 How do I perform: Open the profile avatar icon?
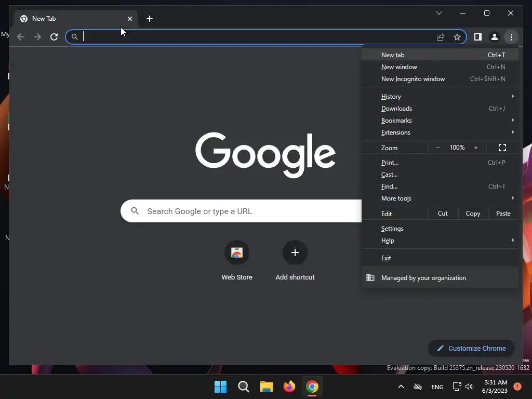(x=495, y=37)
